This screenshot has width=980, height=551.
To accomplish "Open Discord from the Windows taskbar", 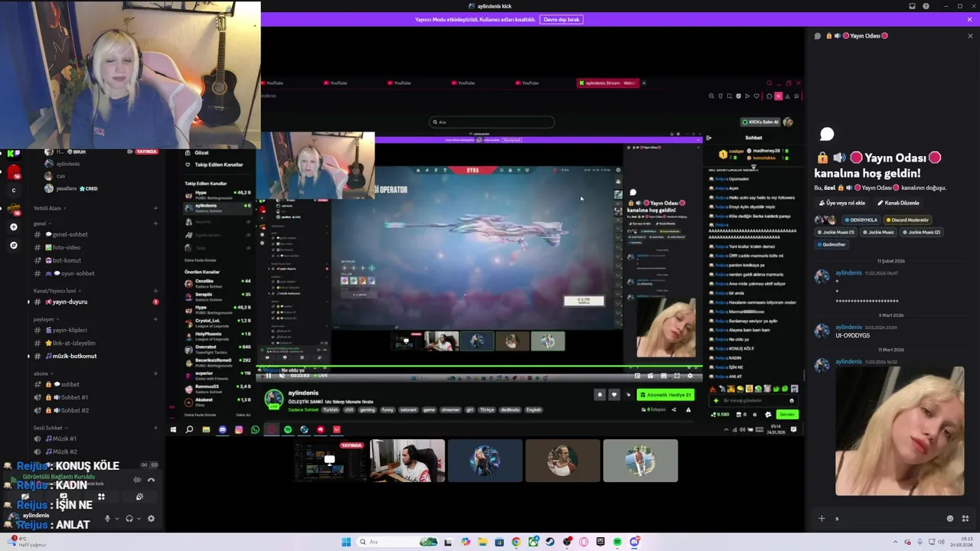I will click(634, 542).
